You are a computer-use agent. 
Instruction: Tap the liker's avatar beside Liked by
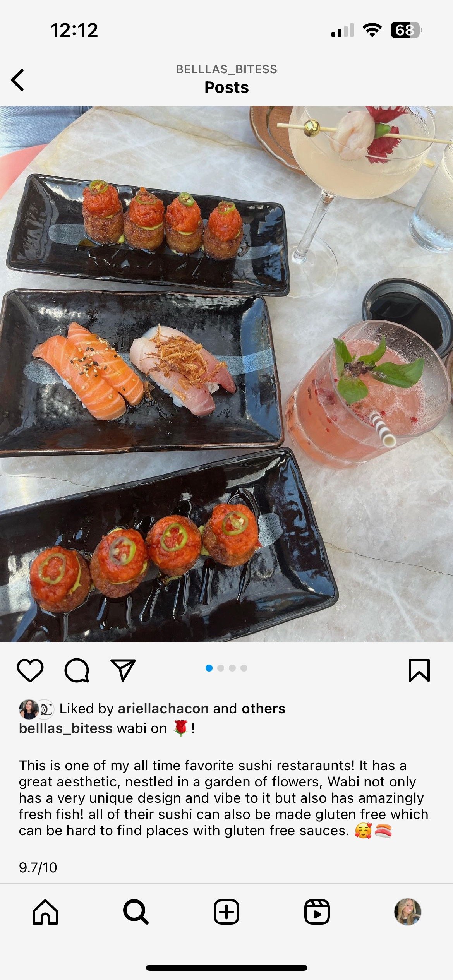click(29, 709)
